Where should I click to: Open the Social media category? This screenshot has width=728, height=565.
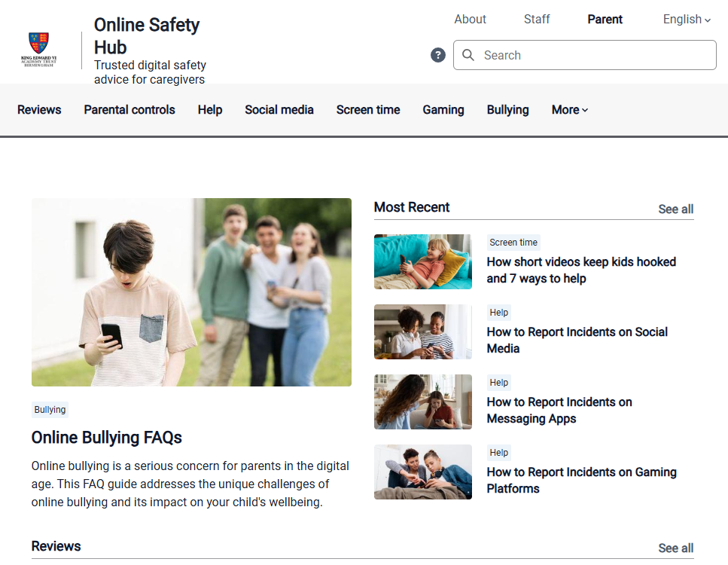coord(279,110)
